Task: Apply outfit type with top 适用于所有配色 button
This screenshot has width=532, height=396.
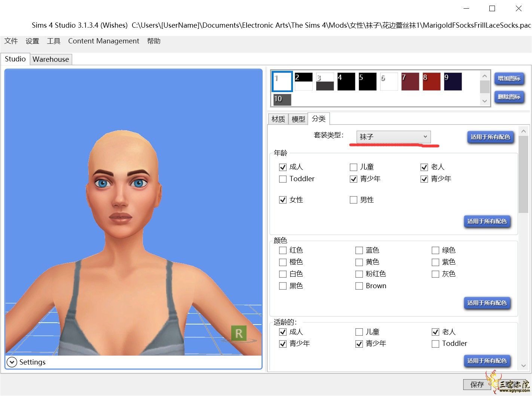Action: 490,137
